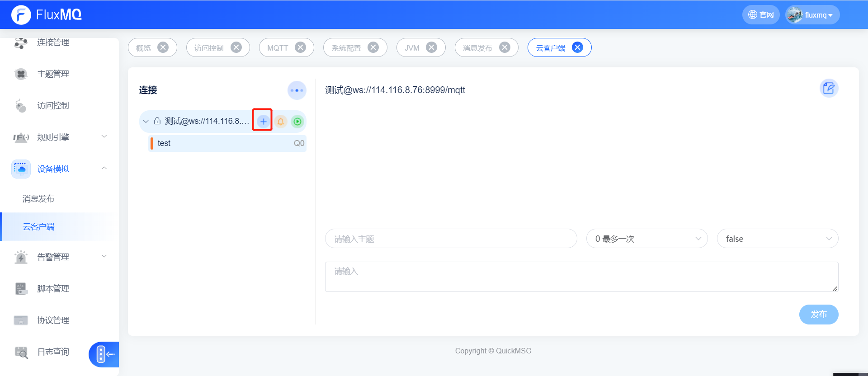This screenshot has height=376, width=868.
Task: Open the fluxmq user account dropdown
Action: [x=813, y=15]
